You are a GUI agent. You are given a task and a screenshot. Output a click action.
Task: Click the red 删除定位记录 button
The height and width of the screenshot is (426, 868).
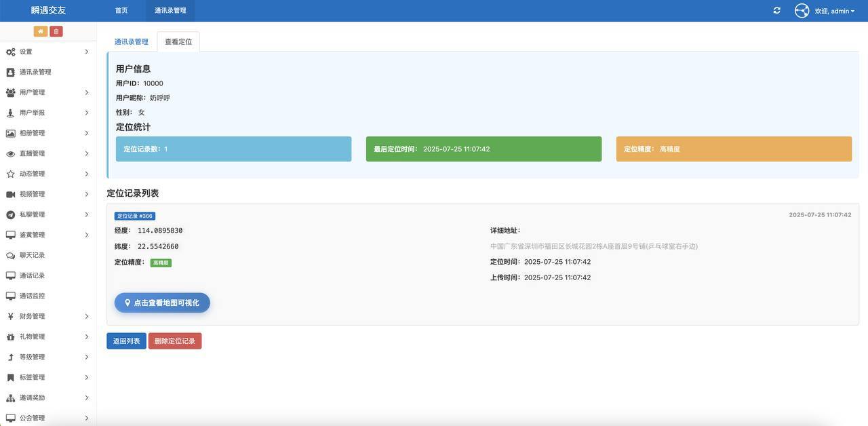pos(175,341)
